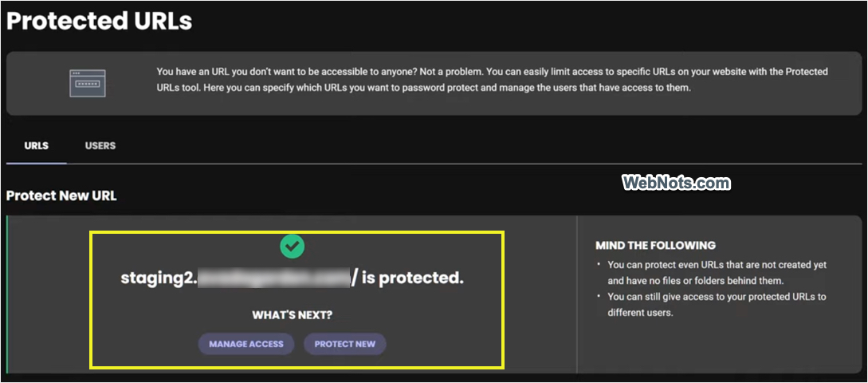This screenshot has width=868, height=383.
Task: Select the URLS tab
Action: pyautogui.click(x=37, y=146)
